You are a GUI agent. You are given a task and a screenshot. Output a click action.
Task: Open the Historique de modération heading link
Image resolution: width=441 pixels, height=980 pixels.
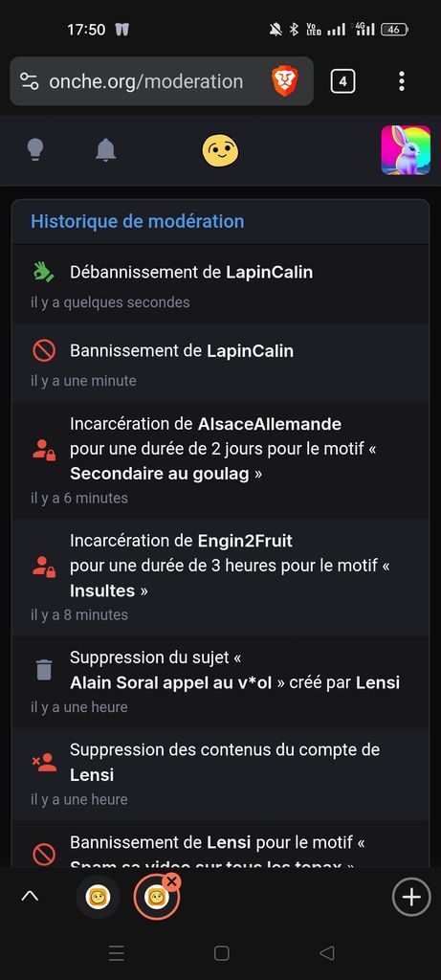[x=138, y=221]
